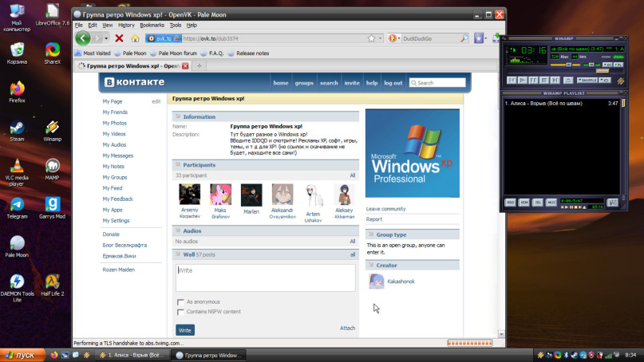Collapse the Audios section header
The width and height of the screenshot is (644, 362).
(x=265, y=231)
